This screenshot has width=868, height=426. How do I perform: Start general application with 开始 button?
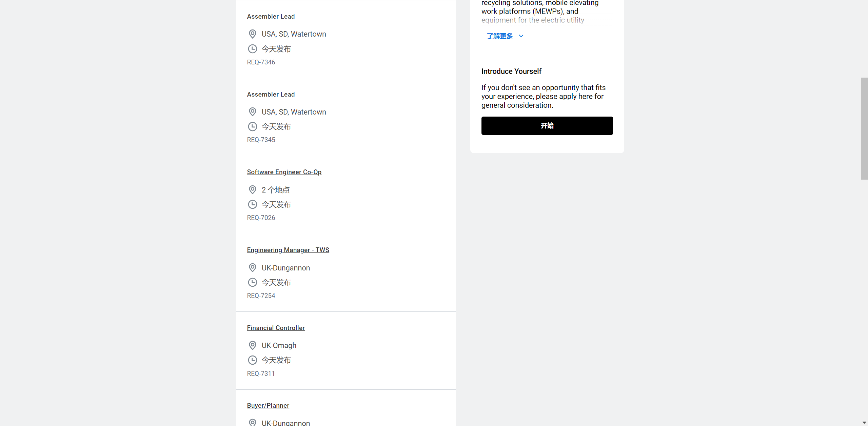(x=547, y=126)
